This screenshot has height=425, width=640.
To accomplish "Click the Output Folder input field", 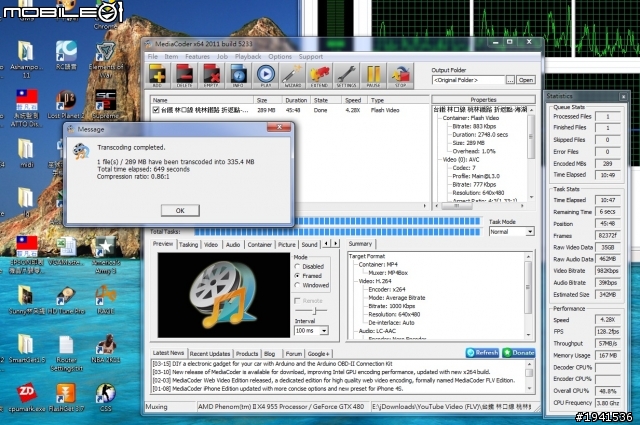I will 468,80.
